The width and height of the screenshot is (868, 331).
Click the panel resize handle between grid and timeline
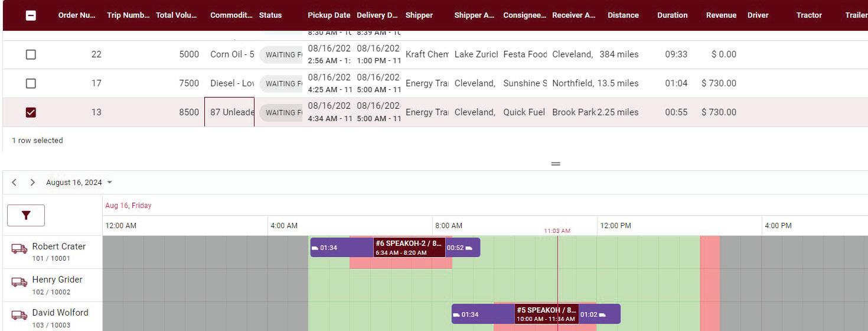tap(555, 164)
